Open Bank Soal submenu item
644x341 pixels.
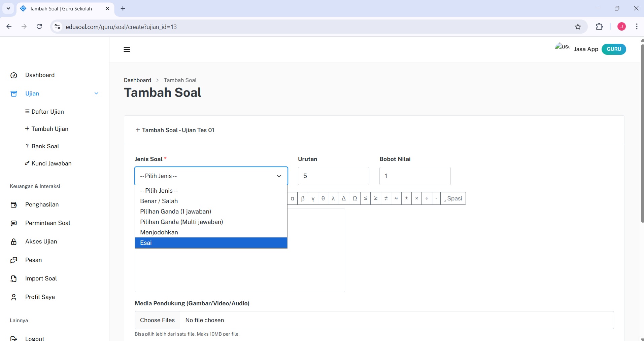pos(45,146)
